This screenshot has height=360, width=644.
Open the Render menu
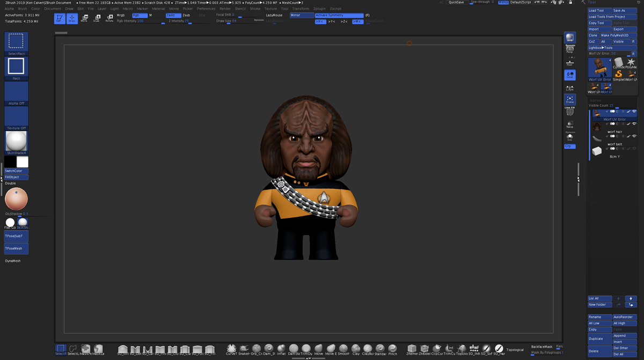[225, 9]
